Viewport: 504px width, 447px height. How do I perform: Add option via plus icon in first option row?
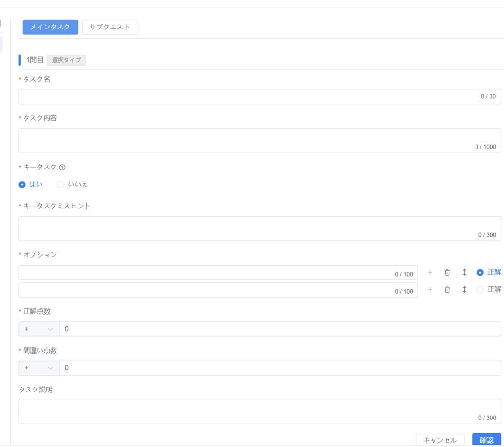coord(430,273)
